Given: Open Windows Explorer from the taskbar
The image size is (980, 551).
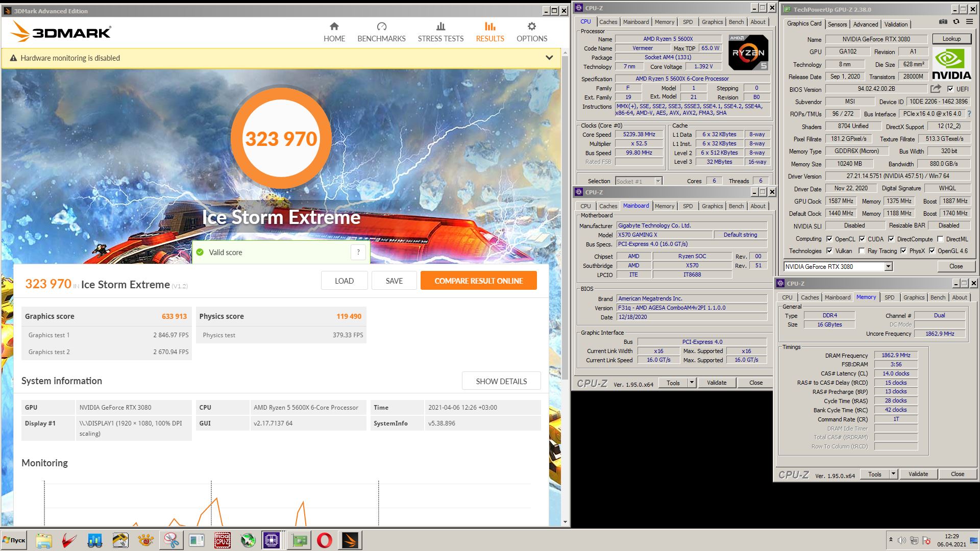Looking at the screenshot, I should click(43, 540).
